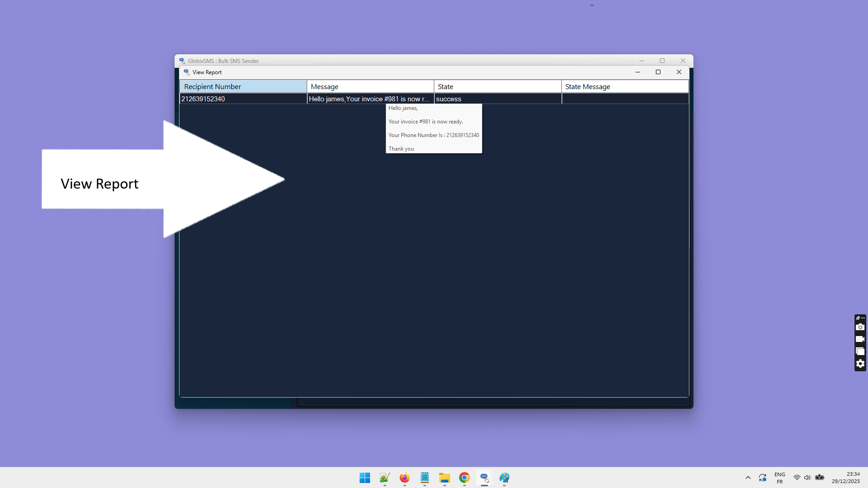868x488 pixels.
Task: Open the ENG FR language switcher
Action: coord(779,477)
